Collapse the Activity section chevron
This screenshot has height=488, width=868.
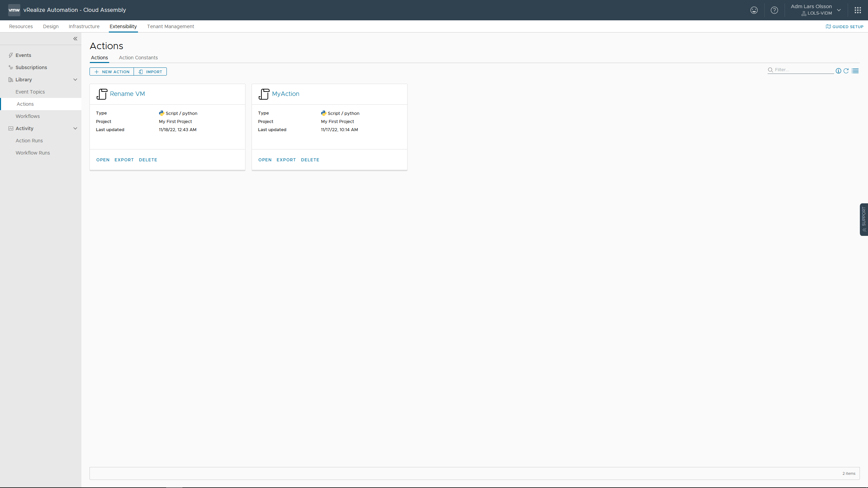point(75,128)
